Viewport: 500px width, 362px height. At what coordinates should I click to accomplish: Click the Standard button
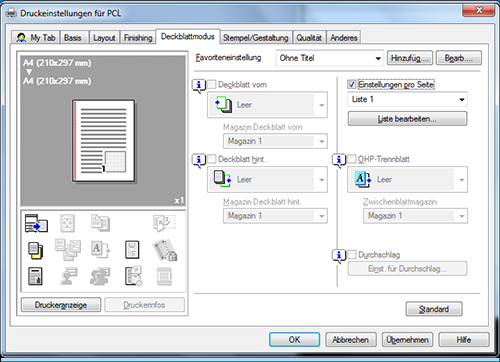(434, 309)
